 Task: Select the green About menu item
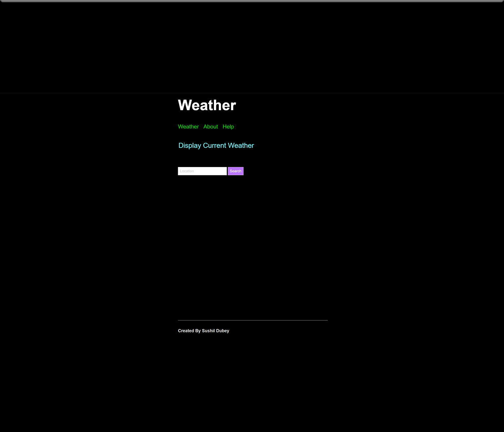[211, 127]
